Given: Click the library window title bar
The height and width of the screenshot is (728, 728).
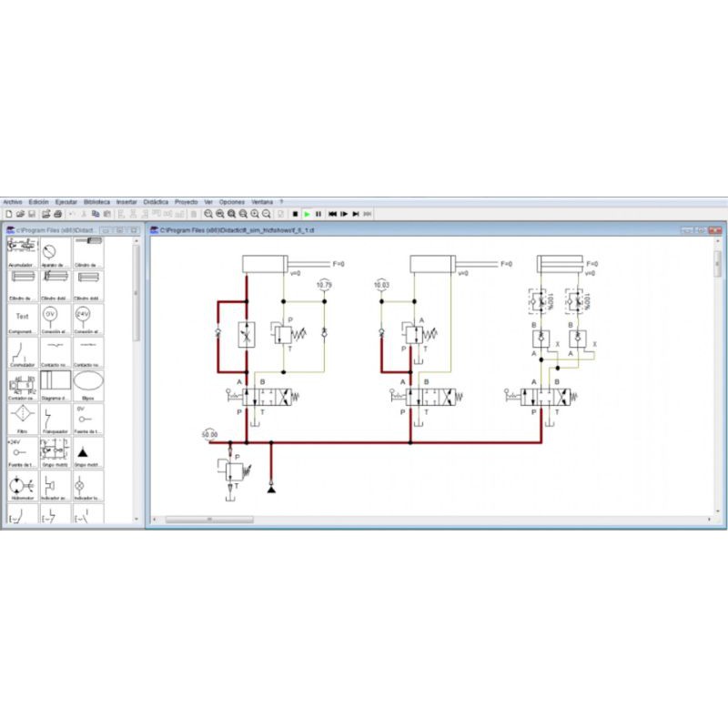Looking at the screenshot, I should (73, 230).
